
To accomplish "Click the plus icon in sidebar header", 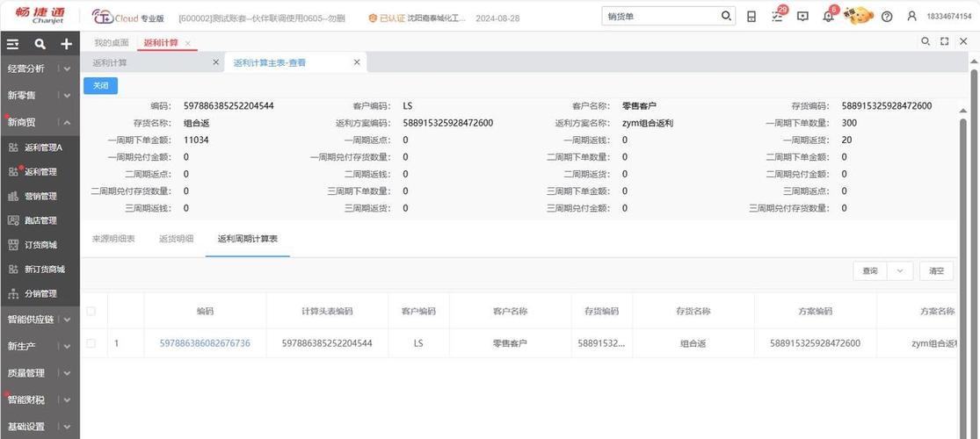I will point(66,44).
